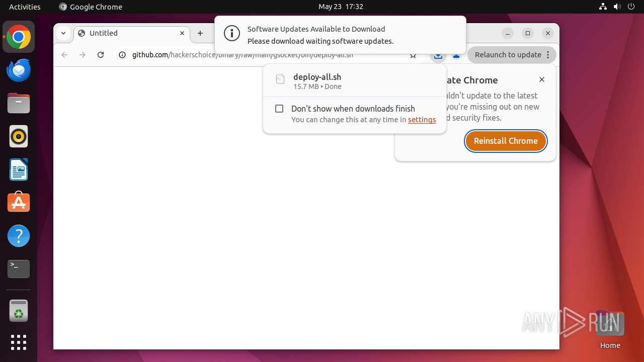Click the notification info icon
This screenshot has height=362, width=644.
tap(231, 34)
